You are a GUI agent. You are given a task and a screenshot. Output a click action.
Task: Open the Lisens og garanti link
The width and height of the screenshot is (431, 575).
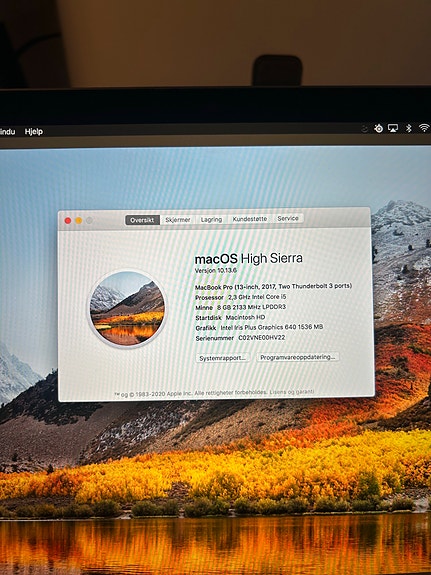tap(292, 392)
